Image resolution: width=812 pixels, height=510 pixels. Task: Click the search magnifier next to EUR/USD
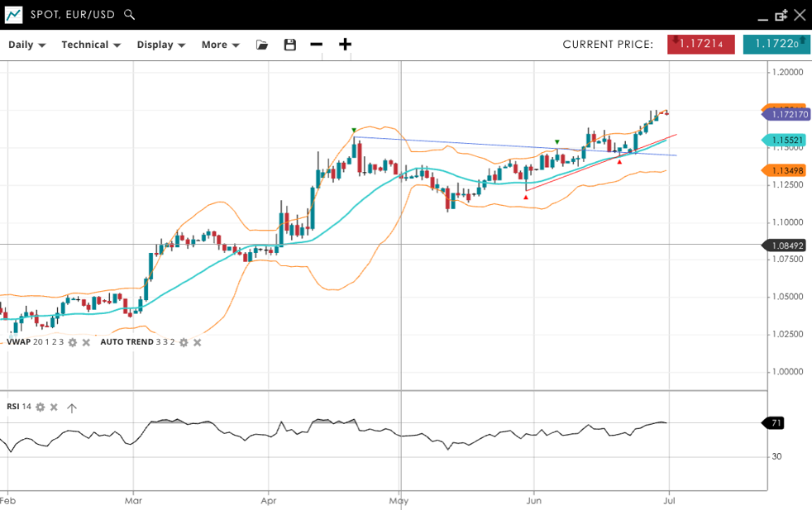tap(129, 14)
